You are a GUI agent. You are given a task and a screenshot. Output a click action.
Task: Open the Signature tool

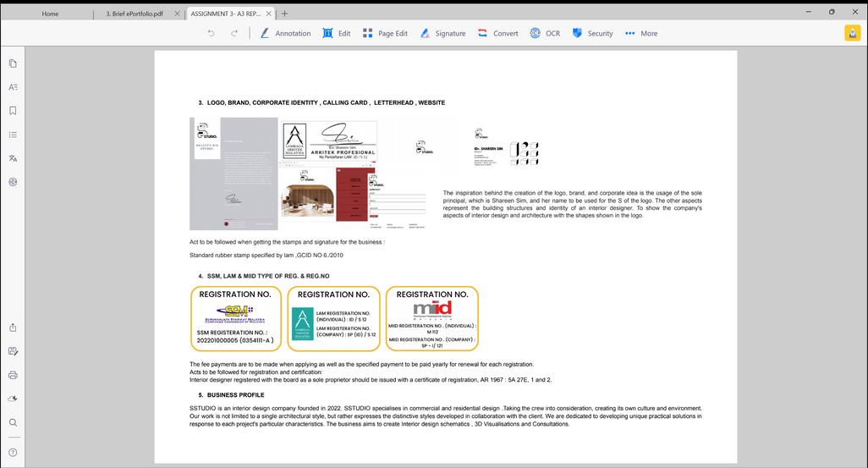click(442, 33)
